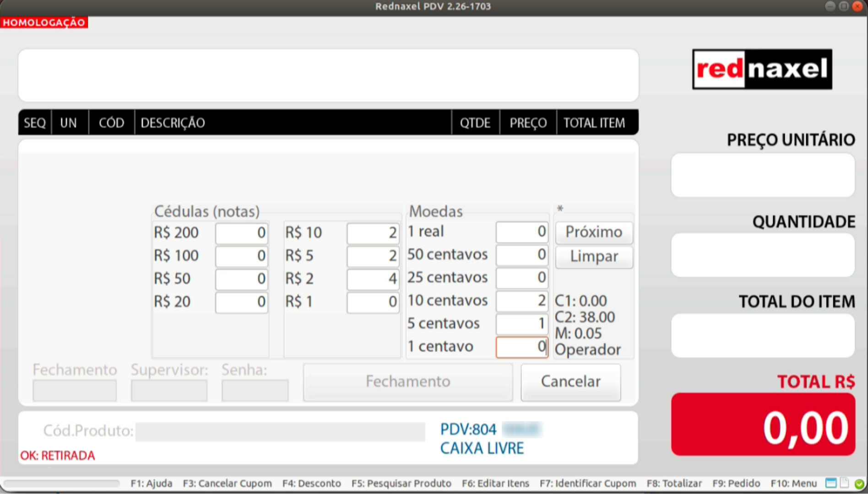The height and width of the screenshot is (494, 868).
Task: Click the CAIXA LIVRE status text
Action: coord(482,448)
